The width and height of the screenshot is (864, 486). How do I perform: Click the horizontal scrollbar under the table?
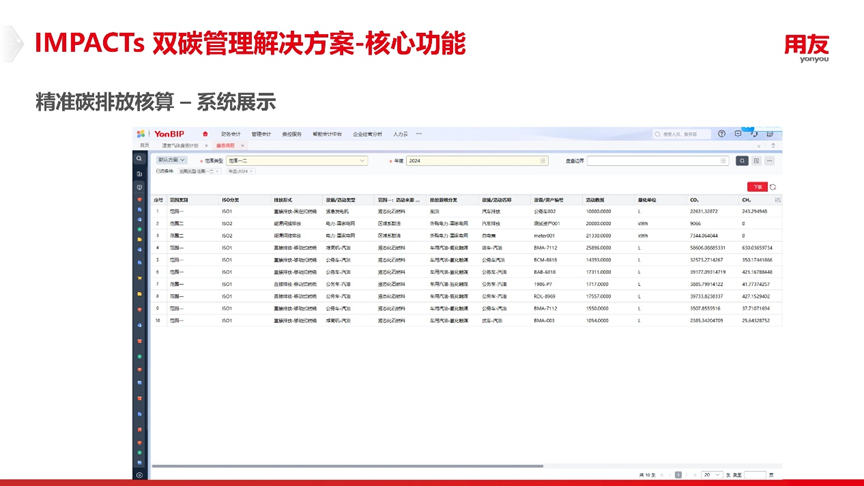click(348, 466)
